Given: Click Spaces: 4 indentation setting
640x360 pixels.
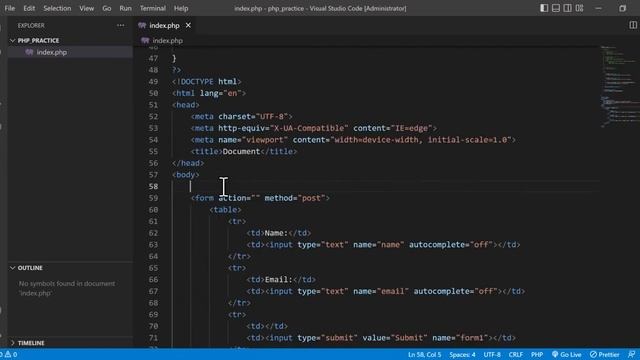Looking at the screenshot, I should 462,354.
